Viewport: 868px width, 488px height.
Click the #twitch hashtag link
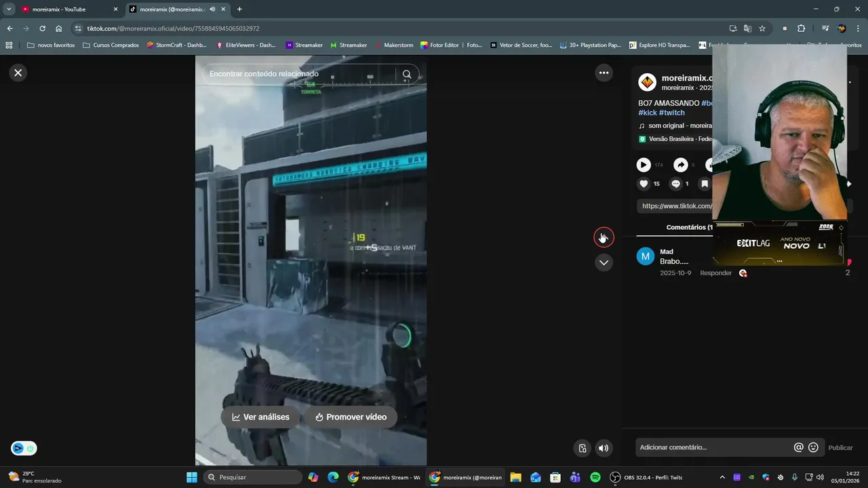click(671, 113)
